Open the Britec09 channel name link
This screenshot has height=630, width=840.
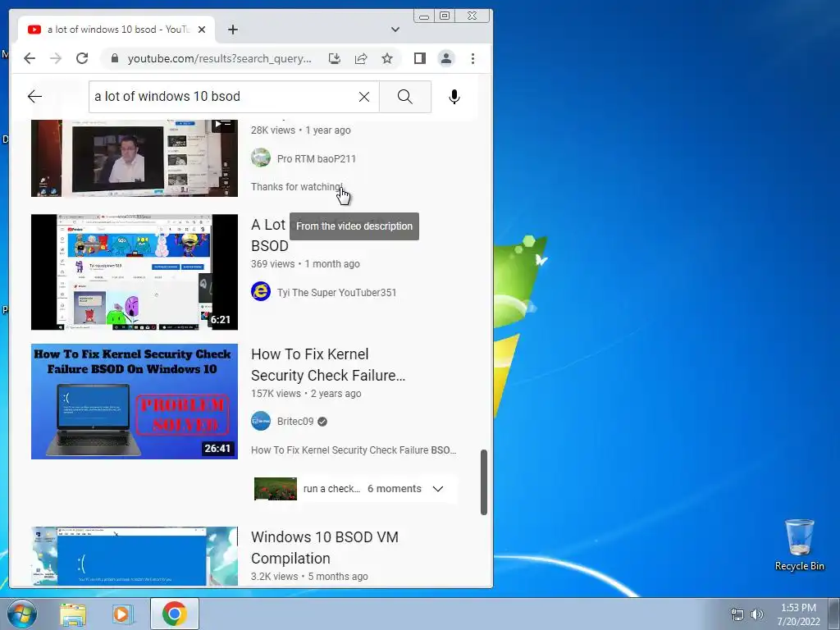pyautogui.click(x=295, y=421)
